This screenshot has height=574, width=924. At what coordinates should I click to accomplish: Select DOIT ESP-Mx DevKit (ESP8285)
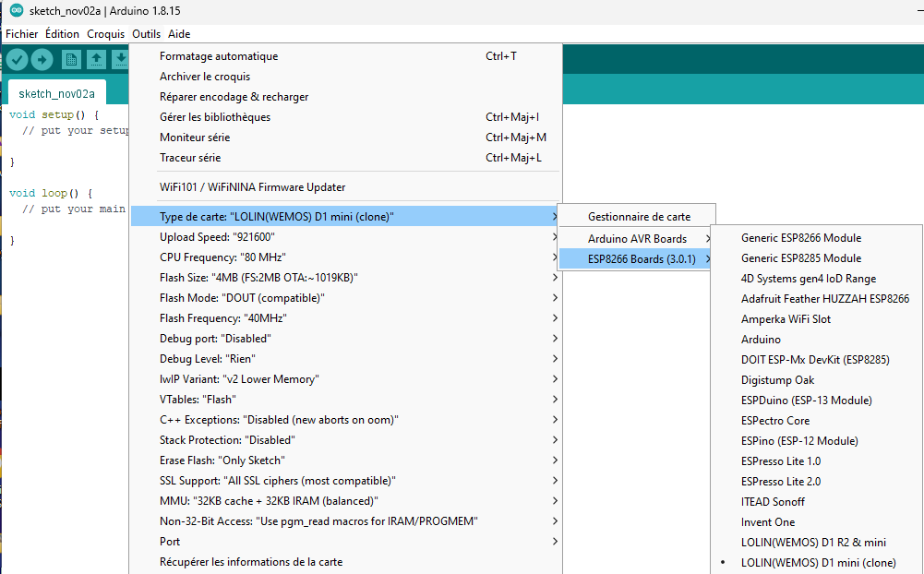point(816,360)
